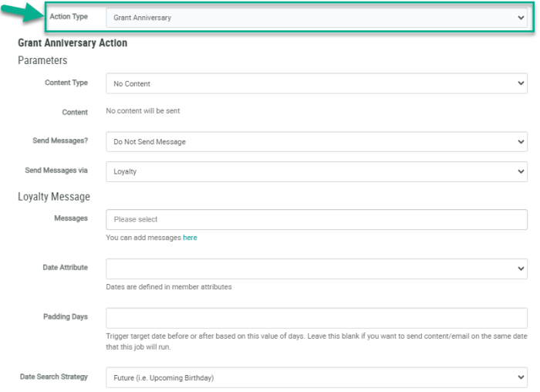
Task: Follow the "here" link to add messages
Action: 190,238
